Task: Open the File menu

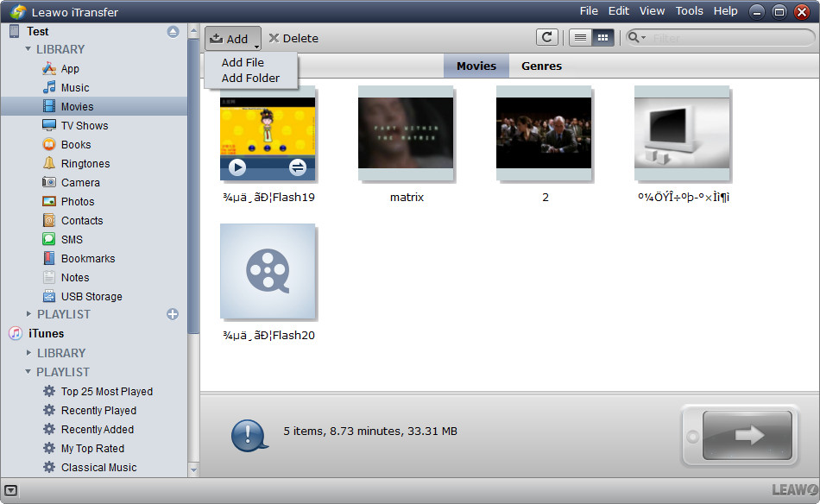Action: (589, 11)
